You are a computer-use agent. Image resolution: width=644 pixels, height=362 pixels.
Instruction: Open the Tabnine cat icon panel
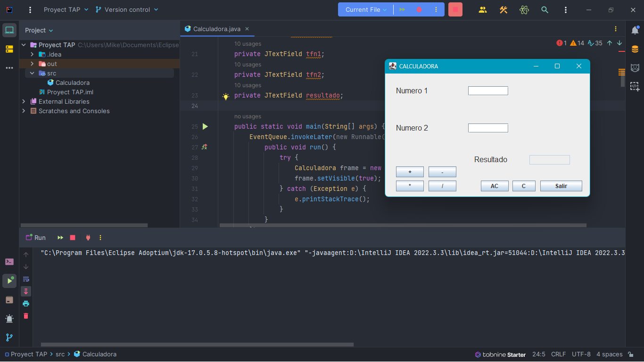[635, 68]
